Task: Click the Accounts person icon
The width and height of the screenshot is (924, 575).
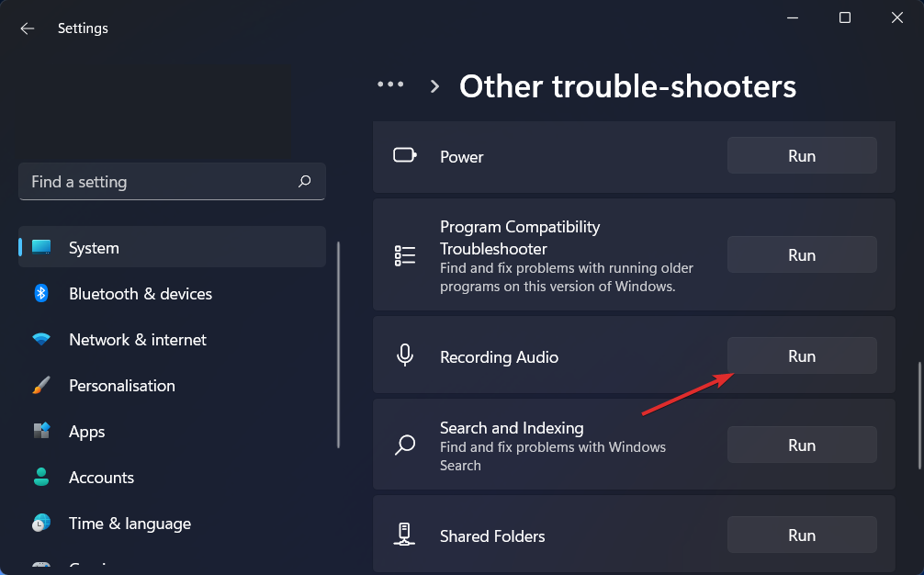Action: [41, 478]
